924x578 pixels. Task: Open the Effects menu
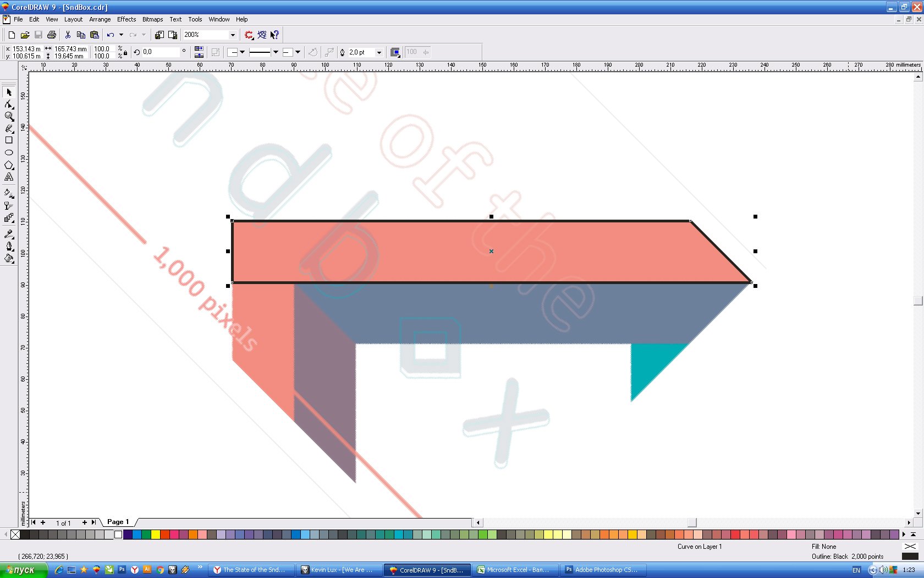(x=127, y=19)
